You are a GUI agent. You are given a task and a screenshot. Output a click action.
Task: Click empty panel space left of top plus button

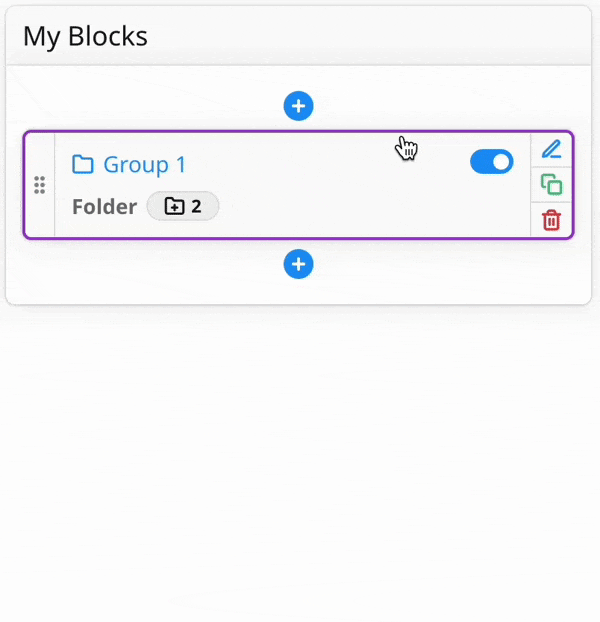point(150,105)
